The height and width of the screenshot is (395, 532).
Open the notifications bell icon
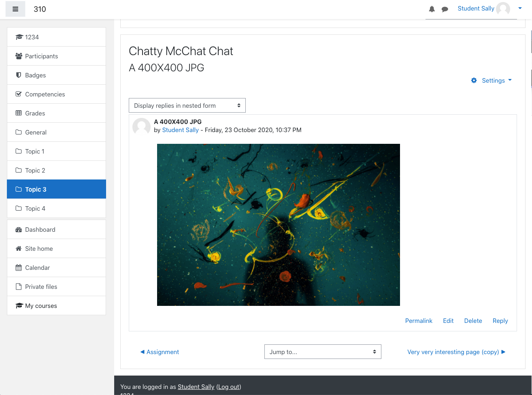(432, 9)
